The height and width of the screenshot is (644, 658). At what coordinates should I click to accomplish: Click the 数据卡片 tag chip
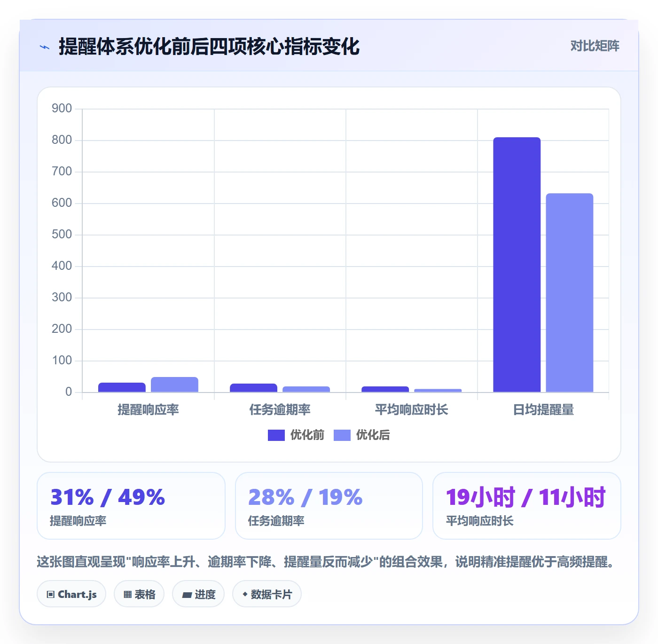point(267,594)
